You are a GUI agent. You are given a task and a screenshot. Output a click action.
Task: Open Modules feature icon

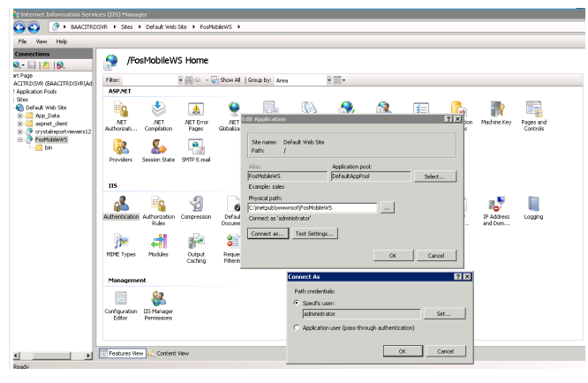click(x=158, y=245)
